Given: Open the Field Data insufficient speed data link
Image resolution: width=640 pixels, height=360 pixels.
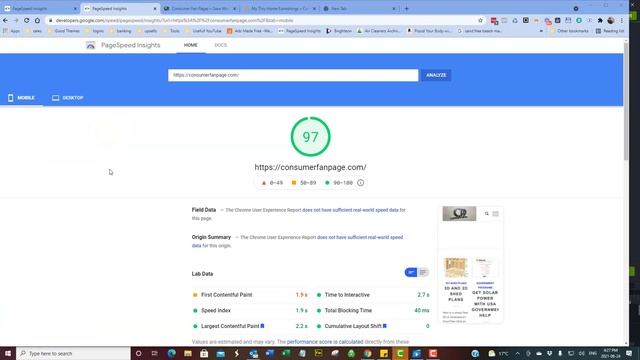Looking at the screenshot, I should coord(350,210).
